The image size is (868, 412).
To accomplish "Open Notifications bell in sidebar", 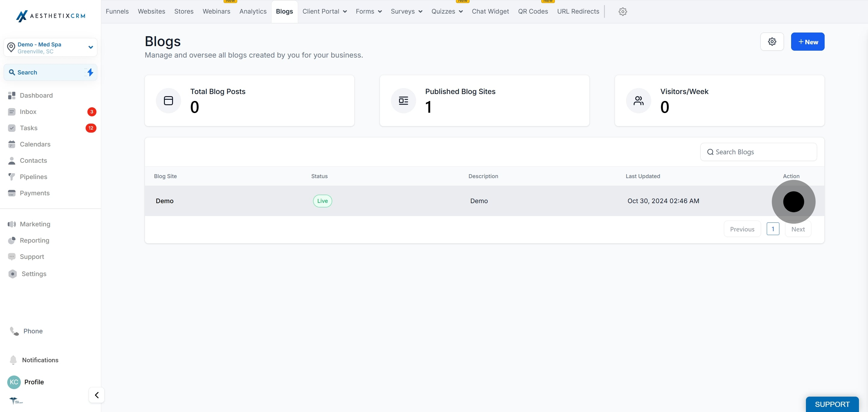I will [13, 360].
